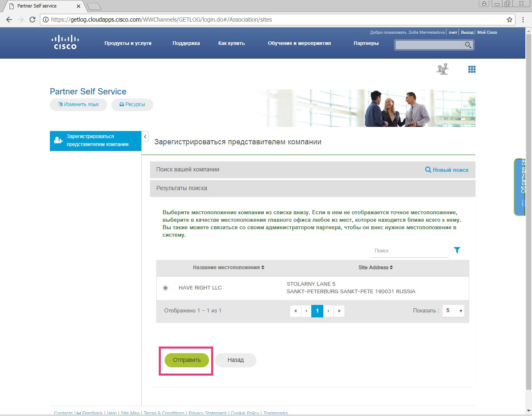
Task: Click the user group icon beside grid
Action: point(443,69)
